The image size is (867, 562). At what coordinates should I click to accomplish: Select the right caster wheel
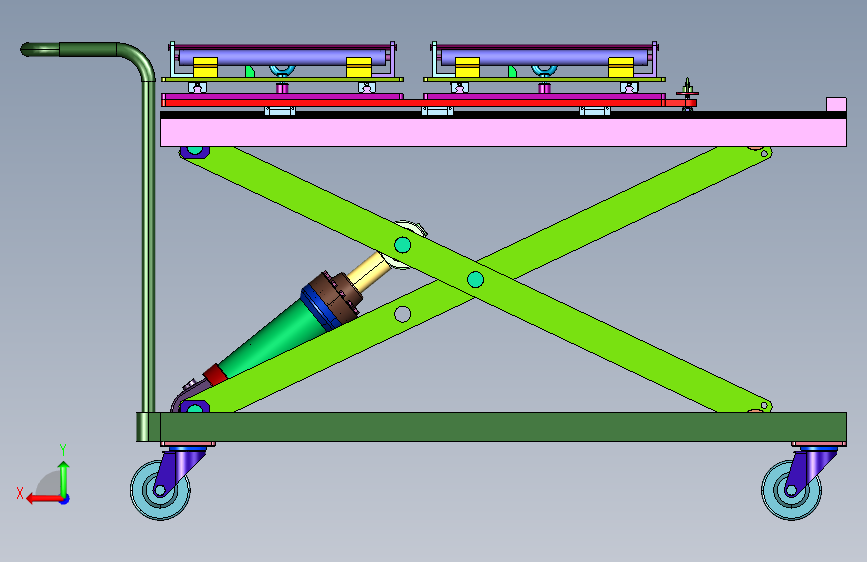coord(791,490)
